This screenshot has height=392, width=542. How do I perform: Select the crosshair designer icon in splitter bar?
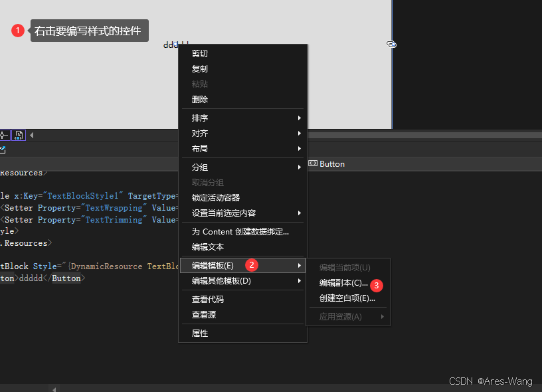click(x=3, y=135)
